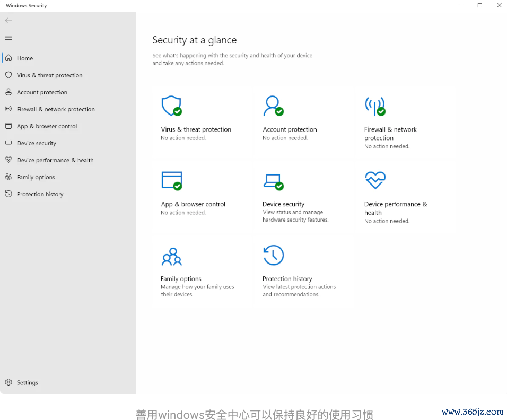Open the Virus & threat protection card title
The width and height of the screenshot is (507, 420).
[196, 129]
